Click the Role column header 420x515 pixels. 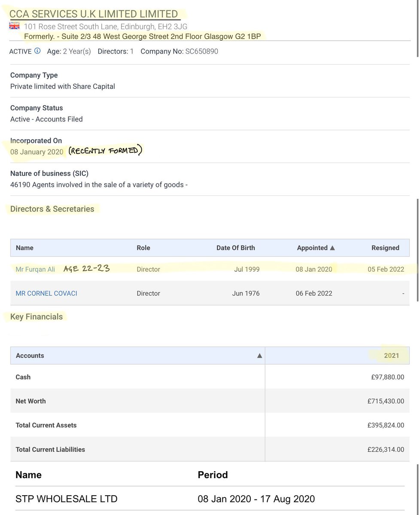[x=143, y=248]
